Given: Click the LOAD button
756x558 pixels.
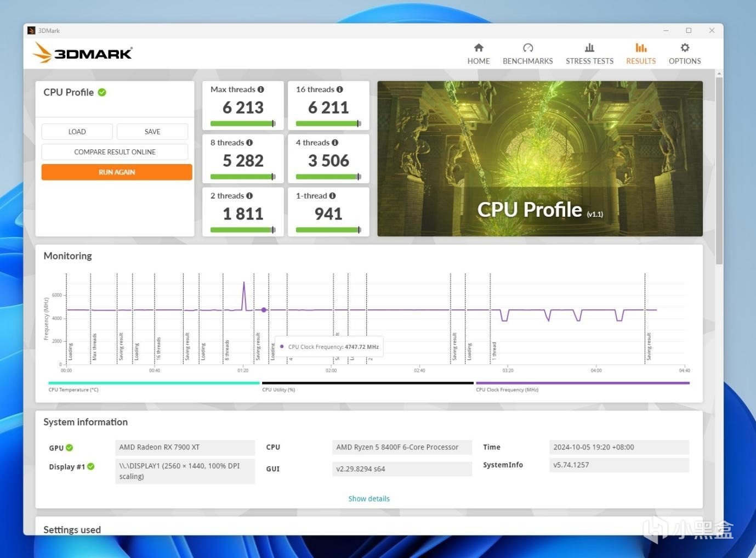Looking at the screenshot, I should click(x=77, y=132).
